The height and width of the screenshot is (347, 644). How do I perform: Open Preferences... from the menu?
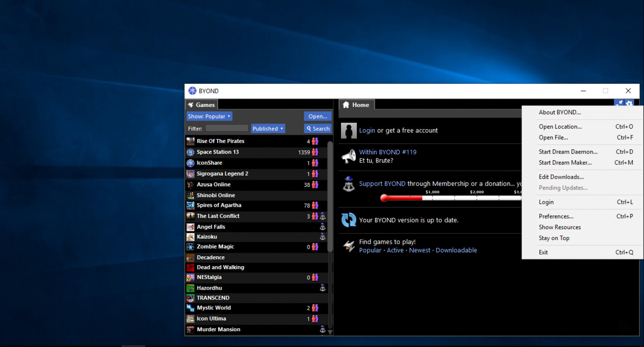(x=582, y=217)
